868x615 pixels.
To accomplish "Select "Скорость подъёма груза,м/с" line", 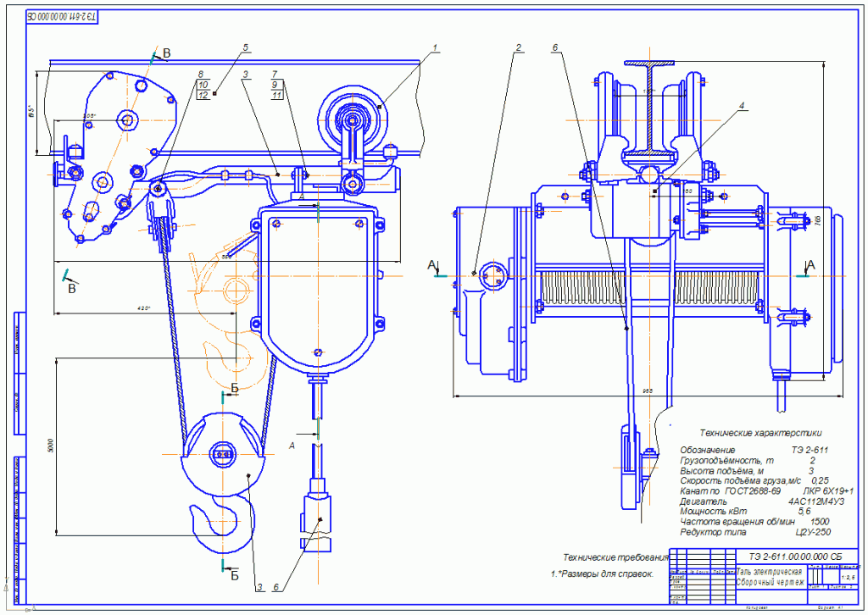I will 741,480.
